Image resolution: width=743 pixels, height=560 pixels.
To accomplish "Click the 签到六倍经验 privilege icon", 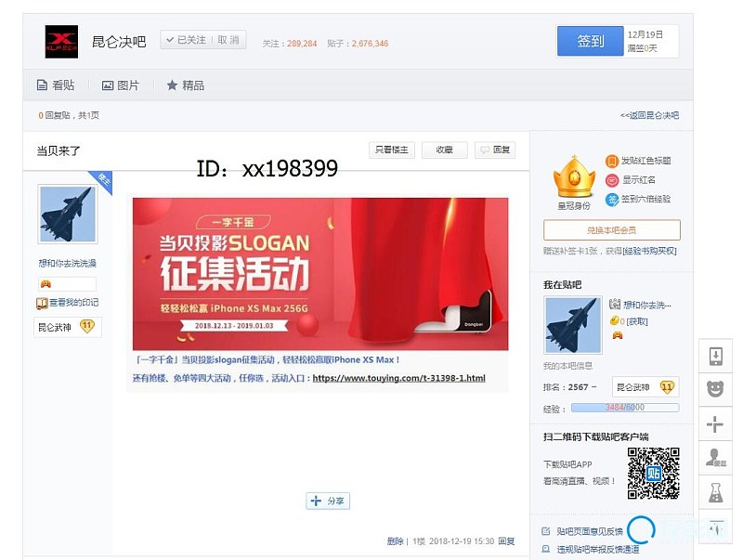I will click(x=612, y=200).
